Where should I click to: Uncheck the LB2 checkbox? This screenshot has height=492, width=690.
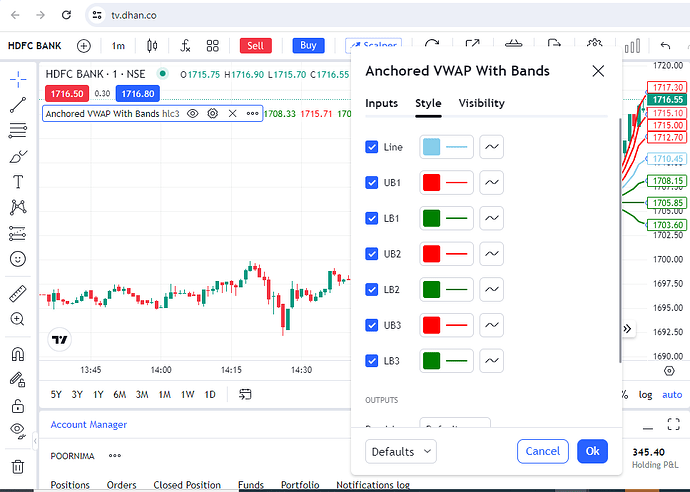pos(372,290)
